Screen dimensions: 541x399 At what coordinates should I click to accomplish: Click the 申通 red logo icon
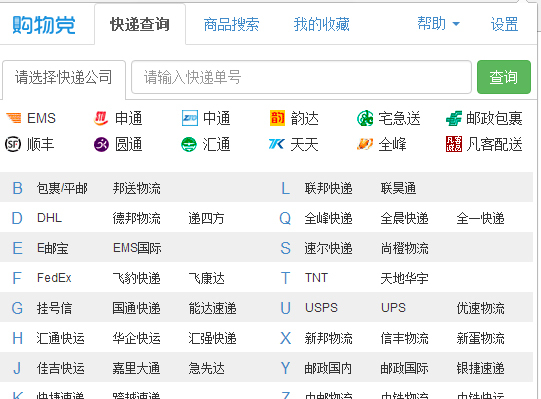pyautogui.click(x=101, y=118)
